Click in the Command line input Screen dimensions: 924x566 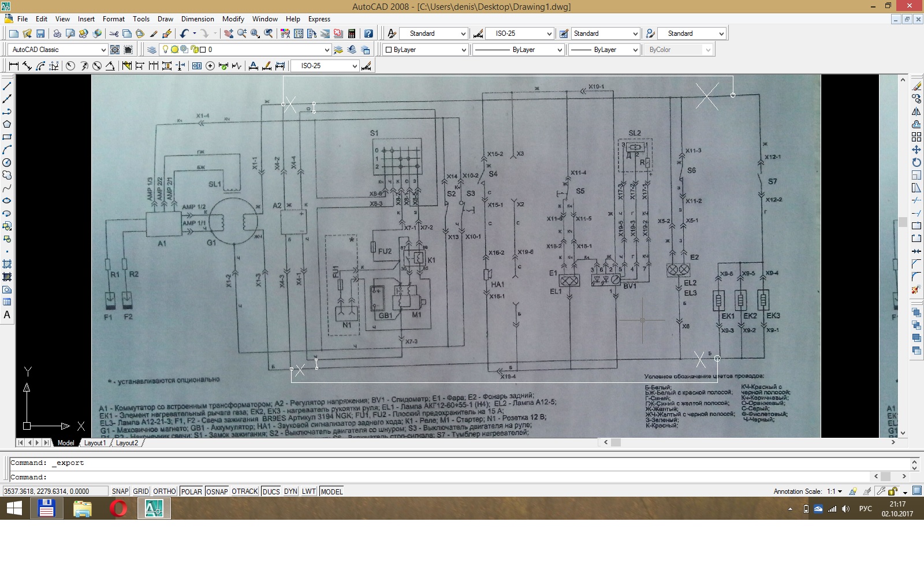(x=439, y=477)
